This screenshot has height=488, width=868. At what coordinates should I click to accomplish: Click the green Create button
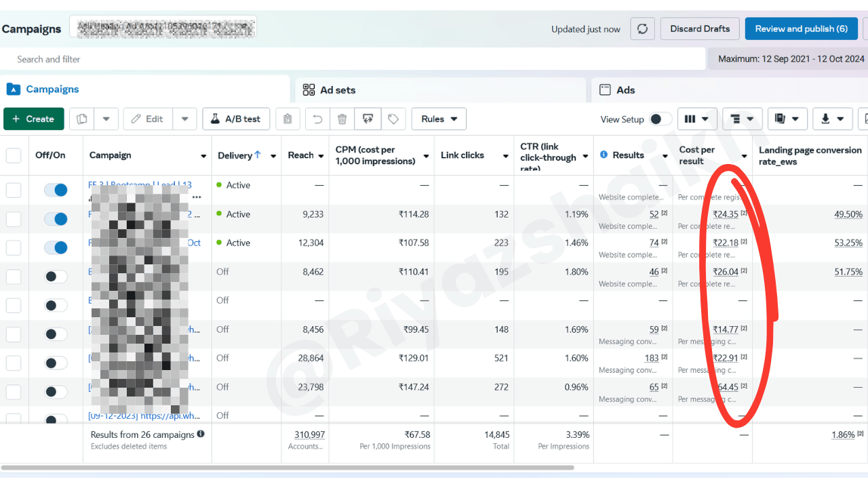(x=33, y=119)
